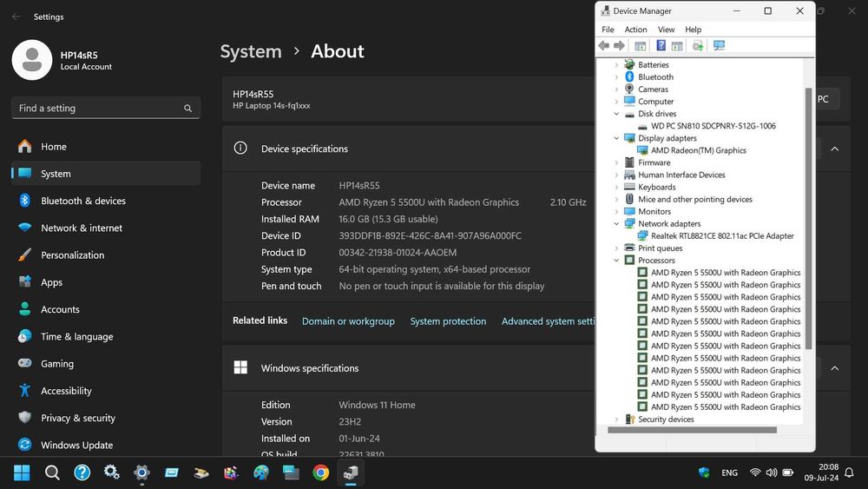The height and width of the screenshot is (489, 868).
Task: Collapse the Display adapters tree node
Action: 616,138
